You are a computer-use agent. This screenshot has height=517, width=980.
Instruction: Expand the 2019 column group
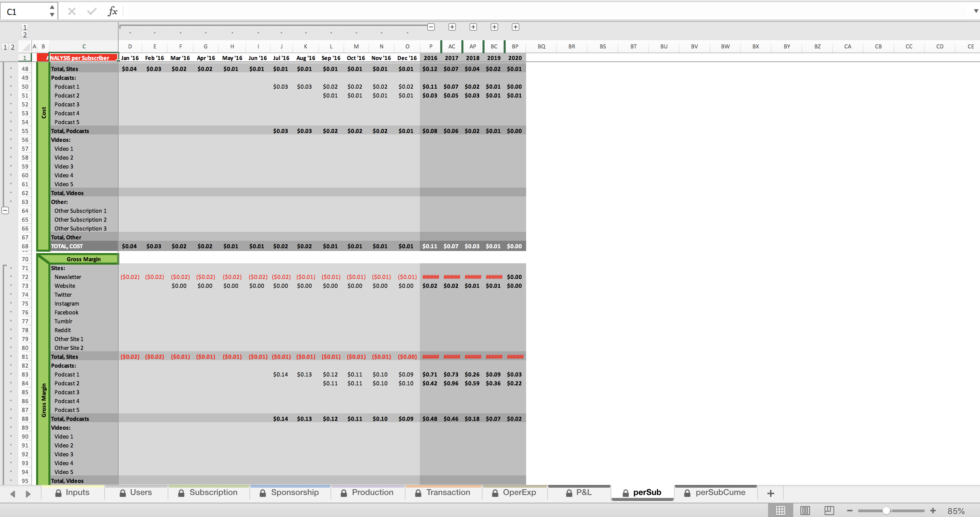pos(494,27)
